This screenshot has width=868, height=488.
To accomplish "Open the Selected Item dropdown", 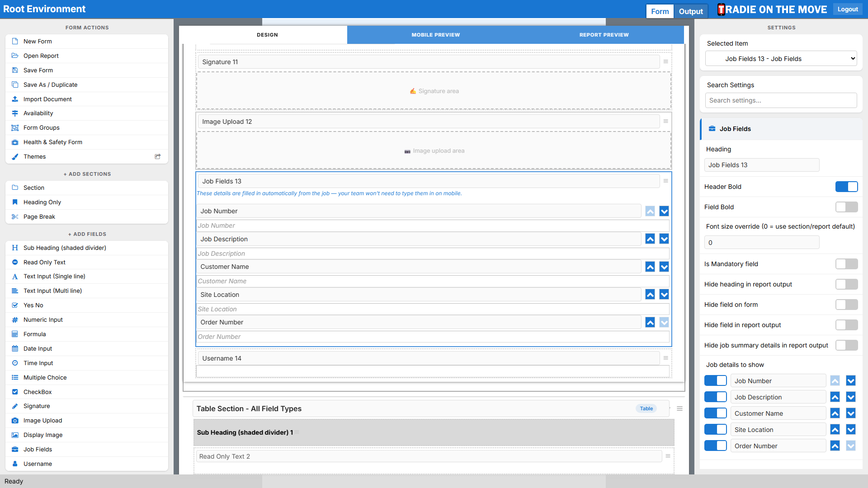I will click(x=781, y=59).
